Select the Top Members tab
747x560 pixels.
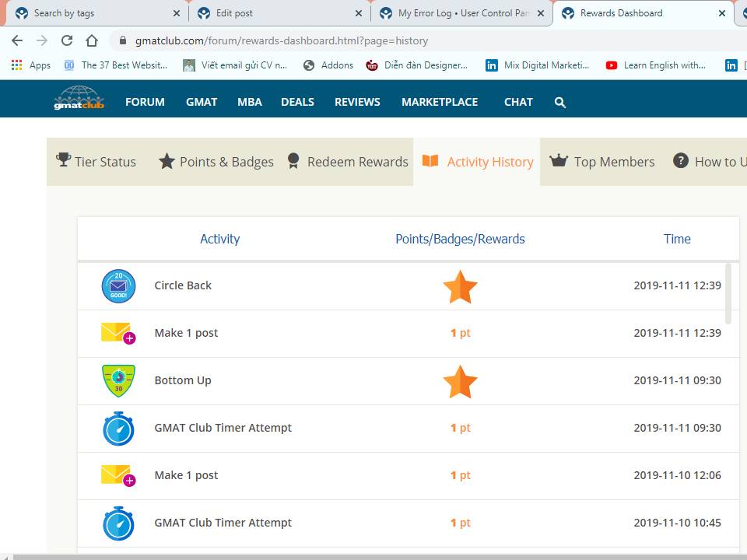pos(602,162)
